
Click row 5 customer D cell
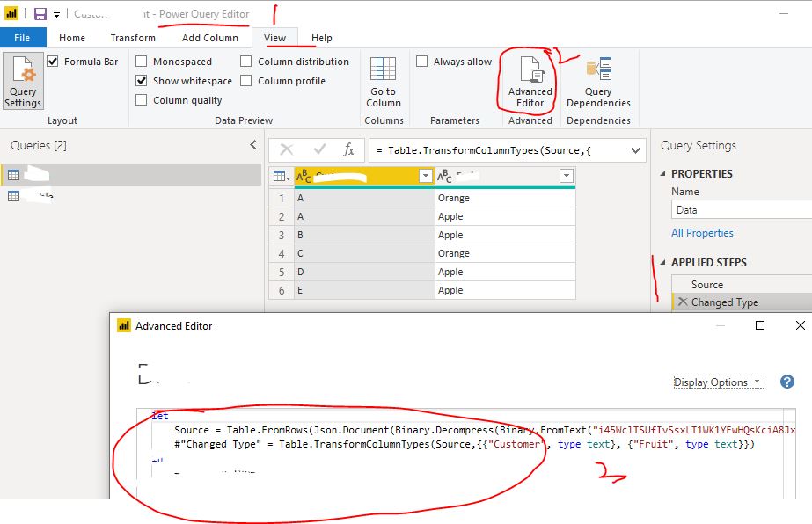tap(364, 272)
